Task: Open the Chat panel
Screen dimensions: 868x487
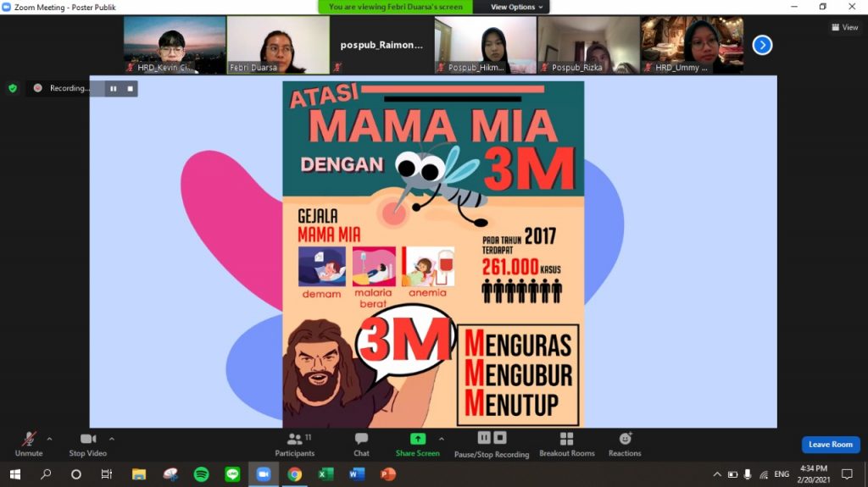Action: point(361,445)
